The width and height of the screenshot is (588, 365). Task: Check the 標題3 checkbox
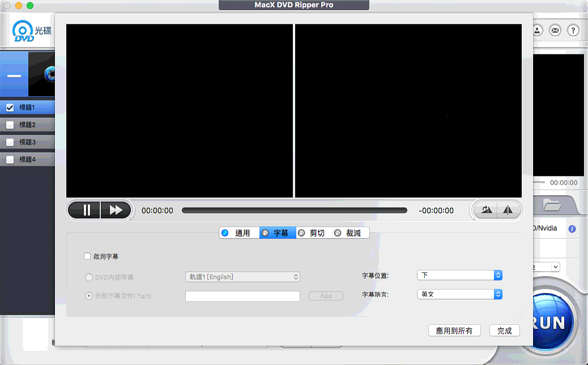click(x=10, y=143)
